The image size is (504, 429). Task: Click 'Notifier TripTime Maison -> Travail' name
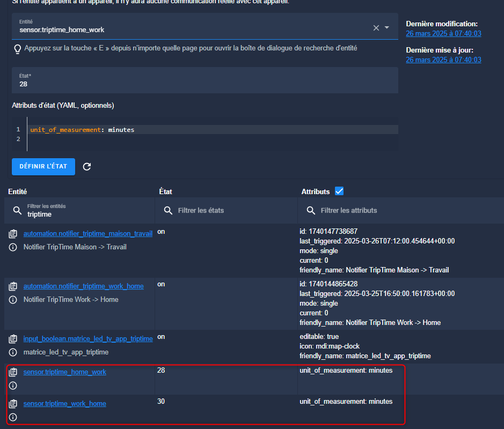(x=75, y=247)
